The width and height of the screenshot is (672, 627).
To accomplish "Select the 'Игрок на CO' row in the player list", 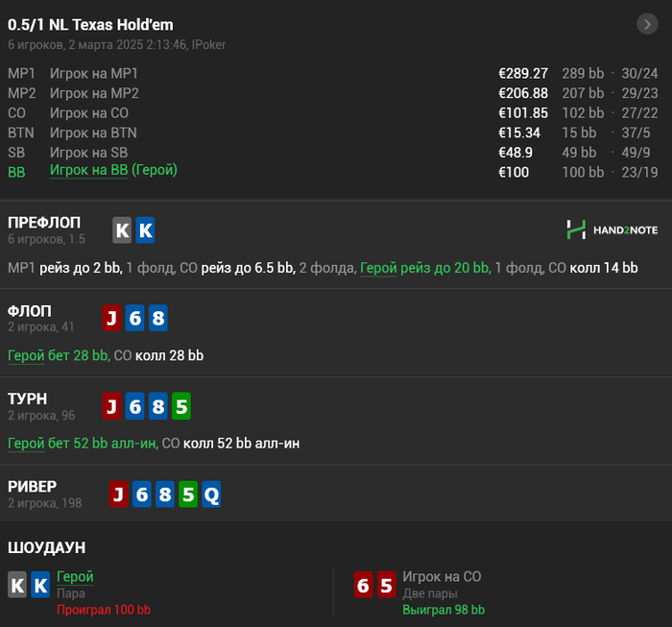I will pos(332,112).
